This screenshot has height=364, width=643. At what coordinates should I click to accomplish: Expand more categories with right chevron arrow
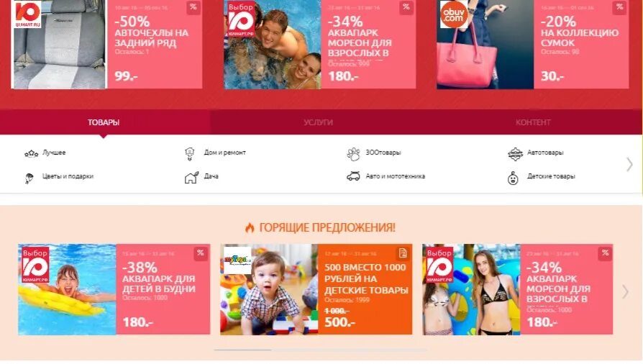coord(629,165)
